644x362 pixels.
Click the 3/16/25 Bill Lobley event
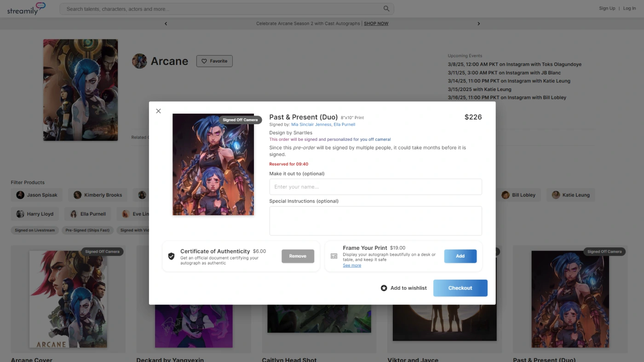[x=507, y=98]
